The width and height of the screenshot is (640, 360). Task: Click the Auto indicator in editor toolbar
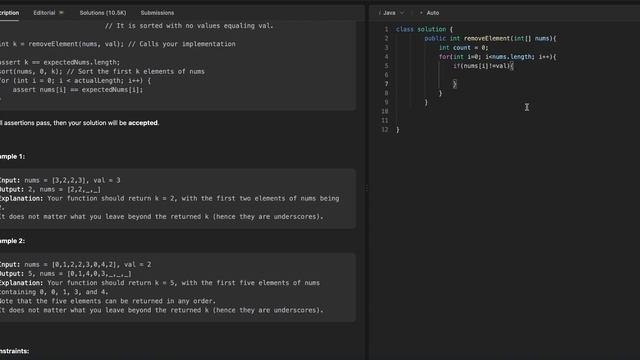[x=429, y=13]
